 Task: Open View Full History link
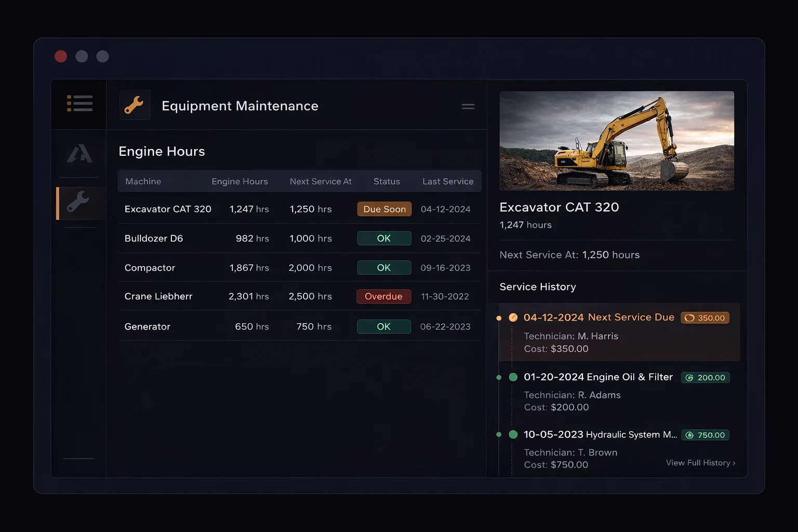click(700, 463)
